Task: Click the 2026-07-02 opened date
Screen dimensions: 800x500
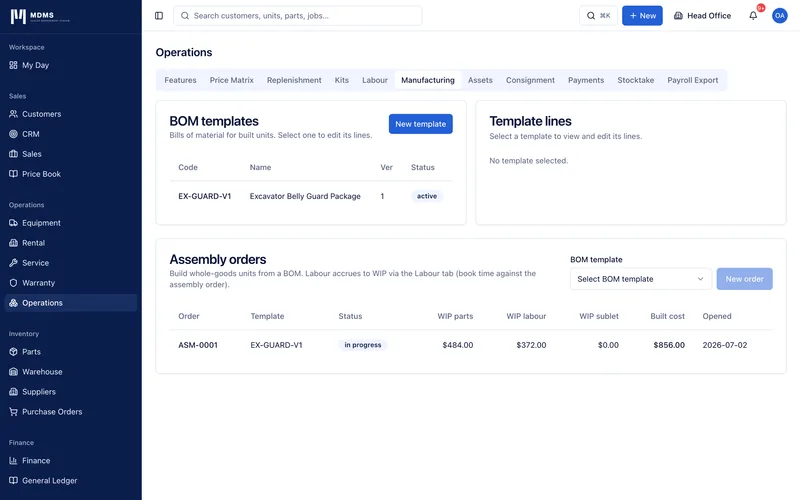Action: pos(724,345)
